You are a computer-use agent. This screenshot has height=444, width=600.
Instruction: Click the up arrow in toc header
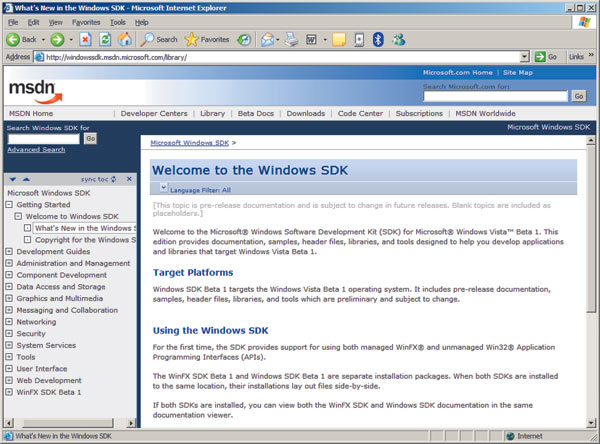click(x=26, y=179)
